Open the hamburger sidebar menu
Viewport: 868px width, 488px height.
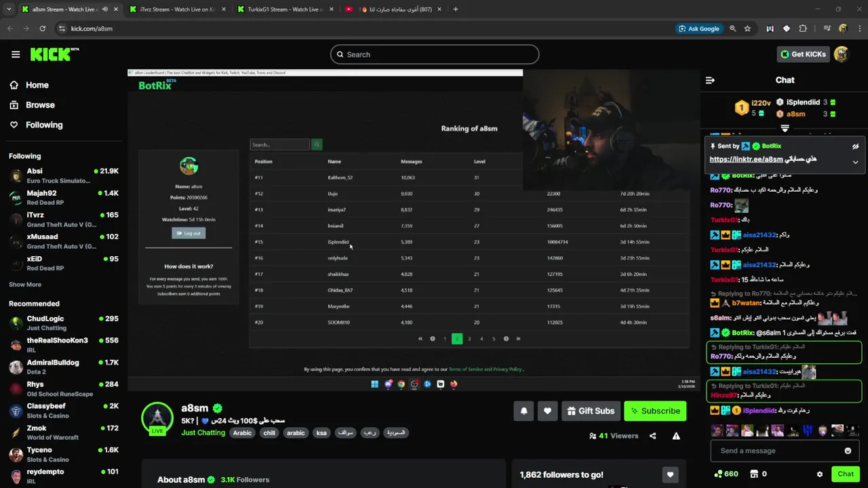pyautogui.click(x=16, y=54)
